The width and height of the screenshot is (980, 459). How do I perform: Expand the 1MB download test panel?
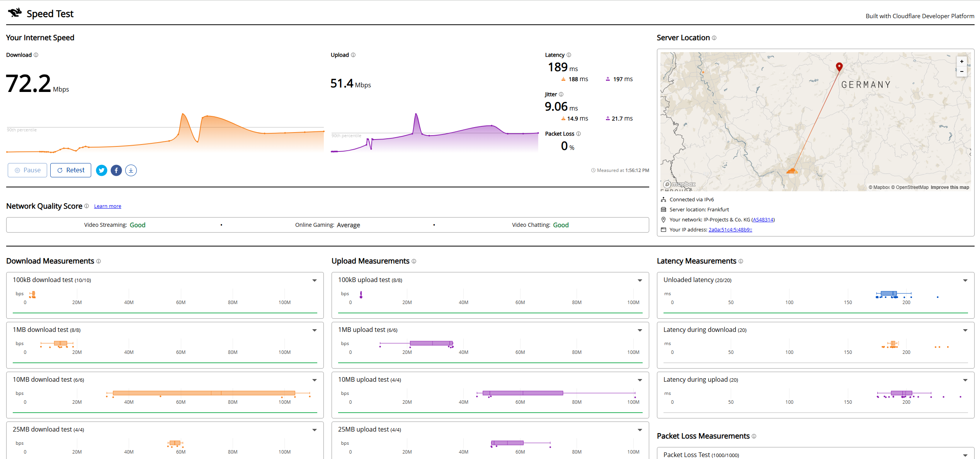tap(315, 330)
